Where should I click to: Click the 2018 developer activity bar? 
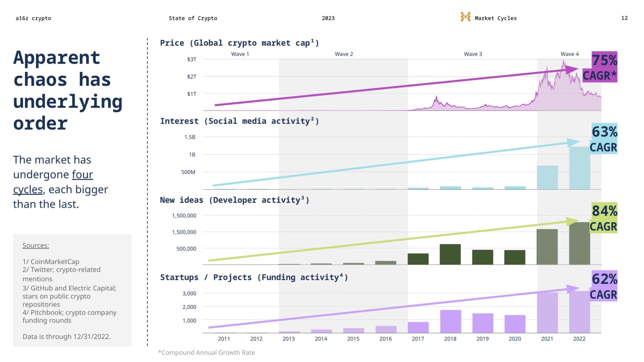click(450, 254)
